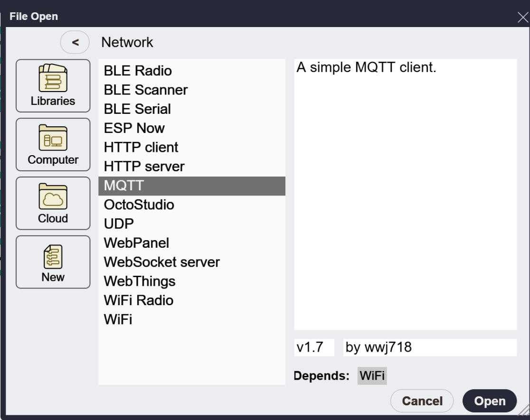The width and height of the screenshot is (530, 420).
Task: Click the dialog resize grip corner
Action: pos(524,410)
